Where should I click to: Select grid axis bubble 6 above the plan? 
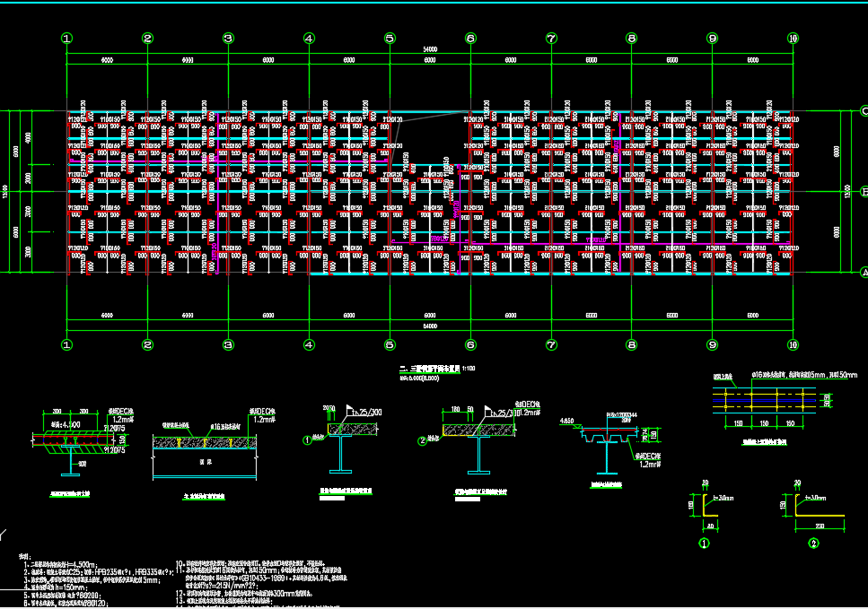point(470,39)
